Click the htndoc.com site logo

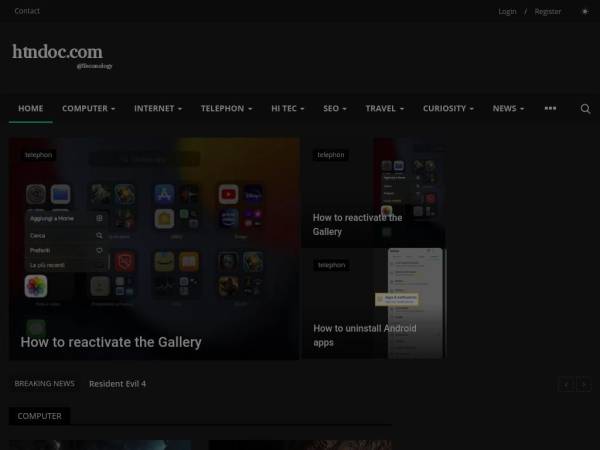click(x=58, y=52)
